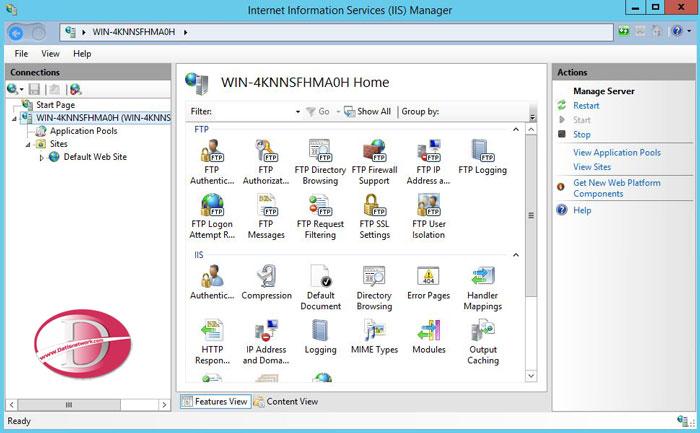Click Get New Web Platform Components
The height and width of the screenshot is (433, 700).
(x=617, y=188)
